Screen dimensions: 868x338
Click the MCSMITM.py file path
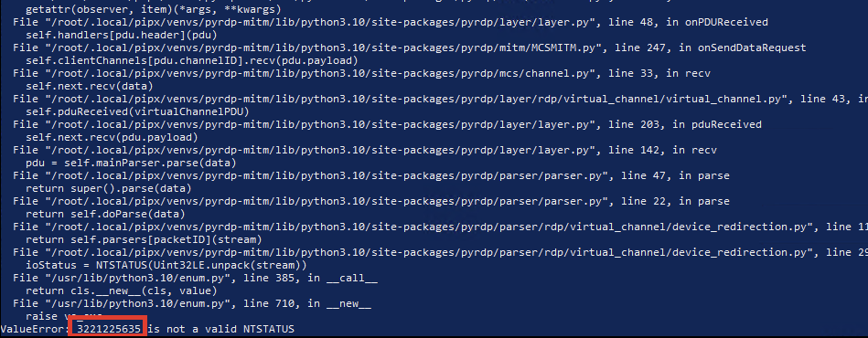coord(326,48)
